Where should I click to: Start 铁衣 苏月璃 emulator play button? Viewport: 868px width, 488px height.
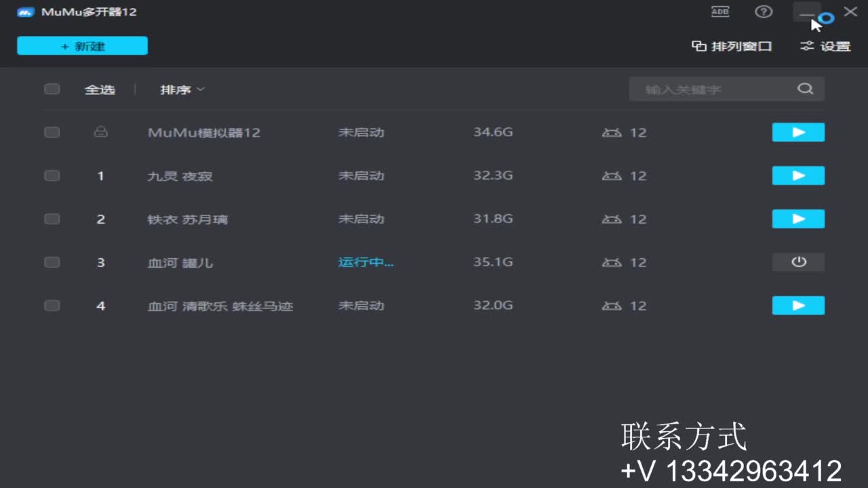(x=798, y=219)
